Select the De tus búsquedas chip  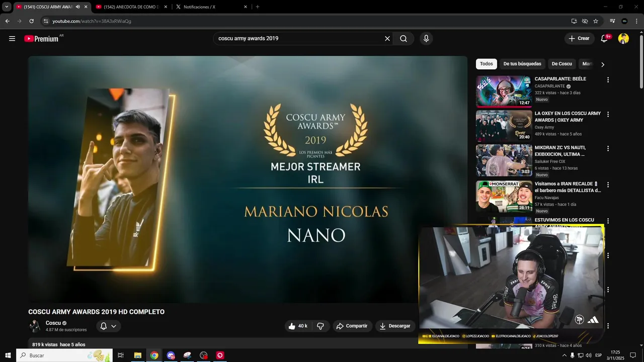[x=522, y=64]
